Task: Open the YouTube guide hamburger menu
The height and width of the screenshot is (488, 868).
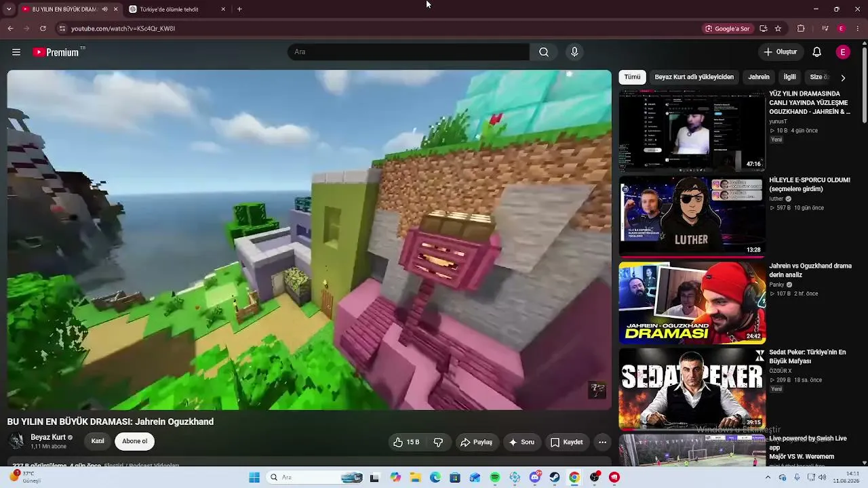Action: 16,52
